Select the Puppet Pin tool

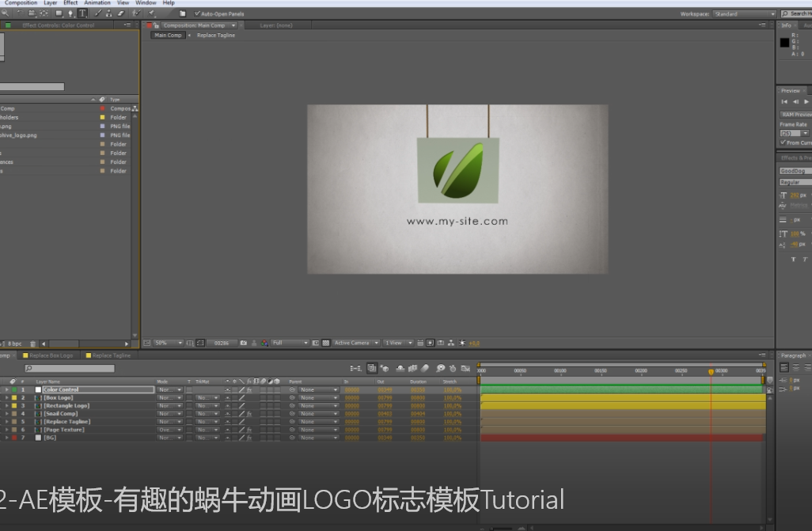pos(152,13)
